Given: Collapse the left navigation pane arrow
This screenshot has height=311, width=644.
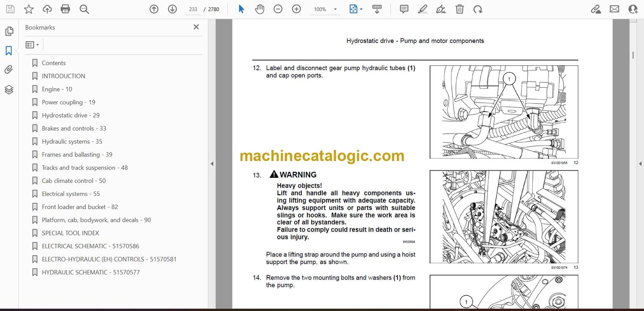Looking at the screenshot, I should pyautogui.click(x=211, y=164).
